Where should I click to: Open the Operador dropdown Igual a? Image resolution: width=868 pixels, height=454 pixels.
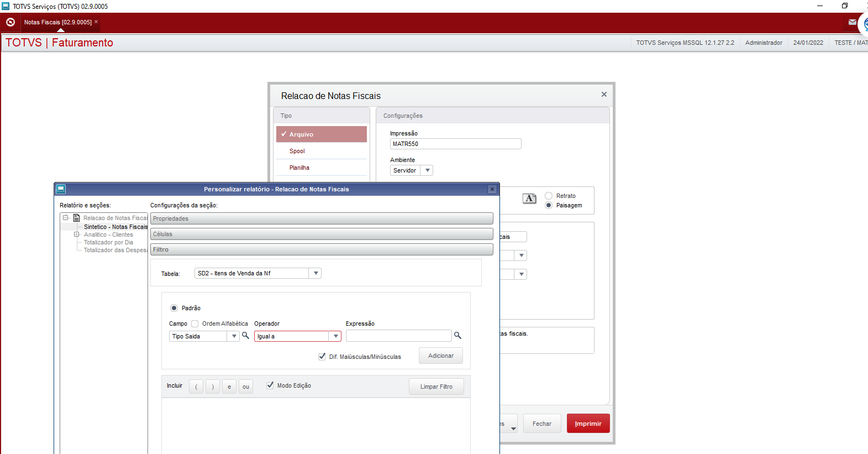(x=335, y=336)
